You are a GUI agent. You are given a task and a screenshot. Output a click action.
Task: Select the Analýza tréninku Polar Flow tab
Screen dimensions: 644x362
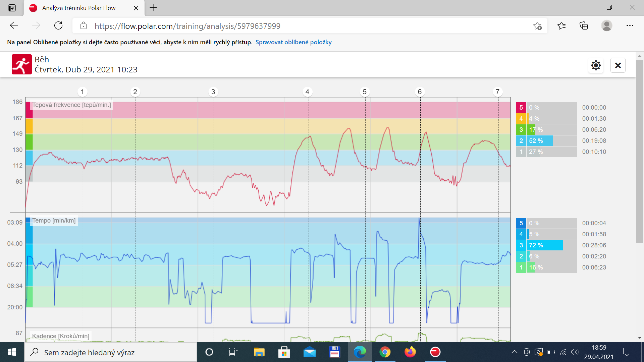(84, 8)
